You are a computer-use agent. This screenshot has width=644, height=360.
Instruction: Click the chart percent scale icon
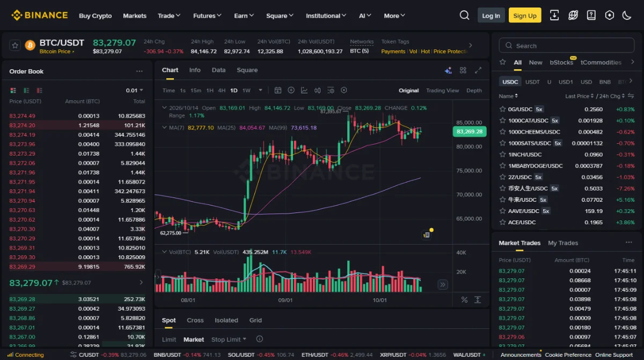point(464,299)
